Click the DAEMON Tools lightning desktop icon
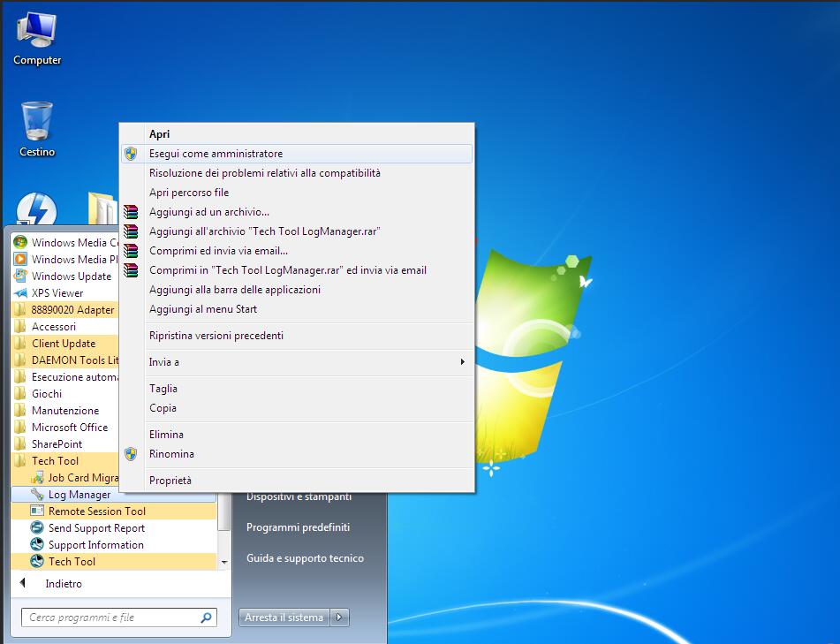Screen dimensions: 840x644 [x=36, y=209]
